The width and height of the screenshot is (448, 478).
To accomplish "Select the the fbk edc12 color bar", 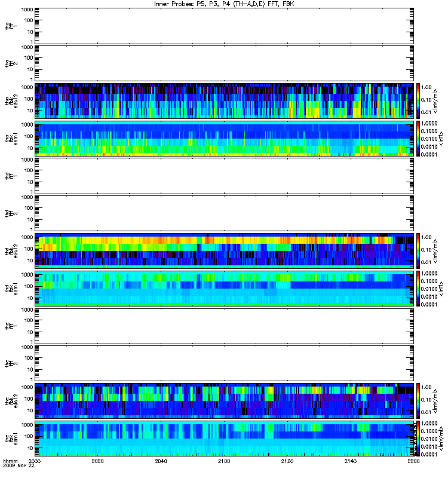I will point(418,401).
